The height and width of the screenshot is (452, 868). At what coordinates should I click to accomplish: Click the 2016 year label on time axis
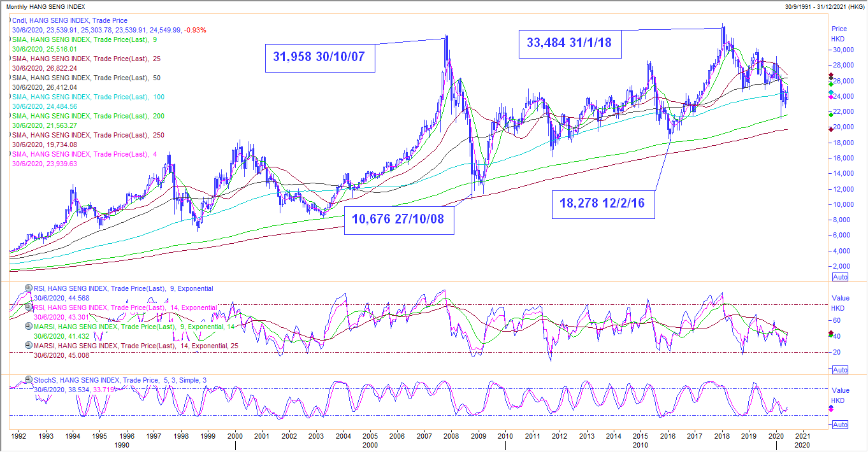(x=668, y=436)
